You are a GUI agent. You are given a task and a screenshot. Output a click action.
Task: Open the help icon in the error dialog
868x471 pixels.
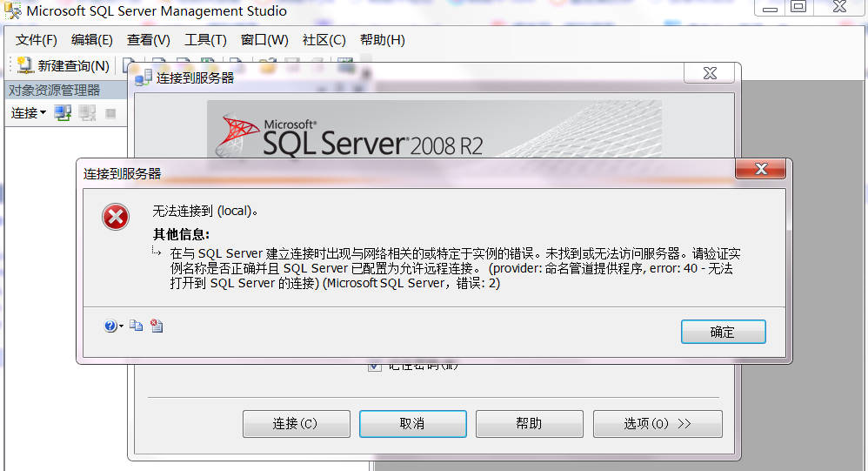point(110,326)
